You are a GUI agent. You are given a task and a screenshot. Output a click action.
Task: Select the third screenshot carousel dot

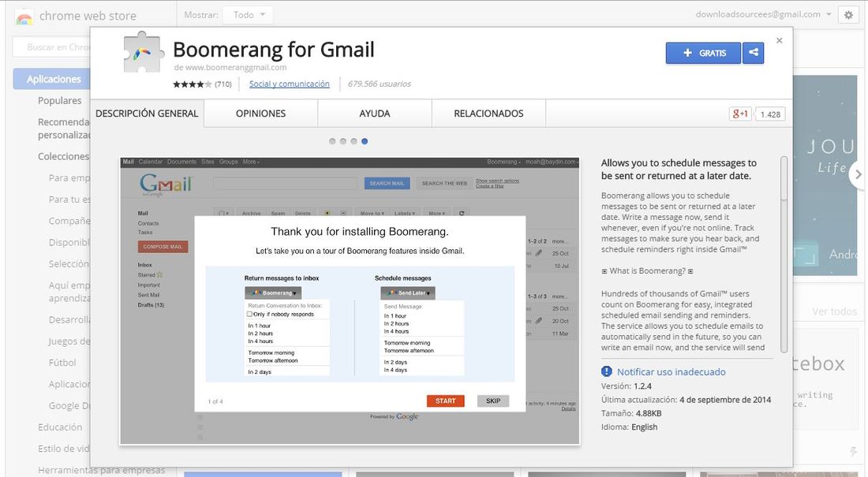coord(354,141)
